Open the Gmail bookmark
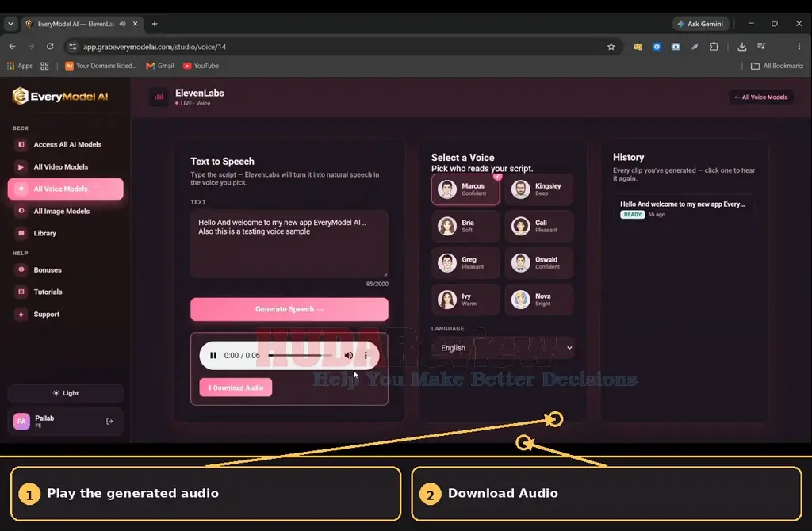This screenshot has width=812, height=531. (x=160, y=66)
